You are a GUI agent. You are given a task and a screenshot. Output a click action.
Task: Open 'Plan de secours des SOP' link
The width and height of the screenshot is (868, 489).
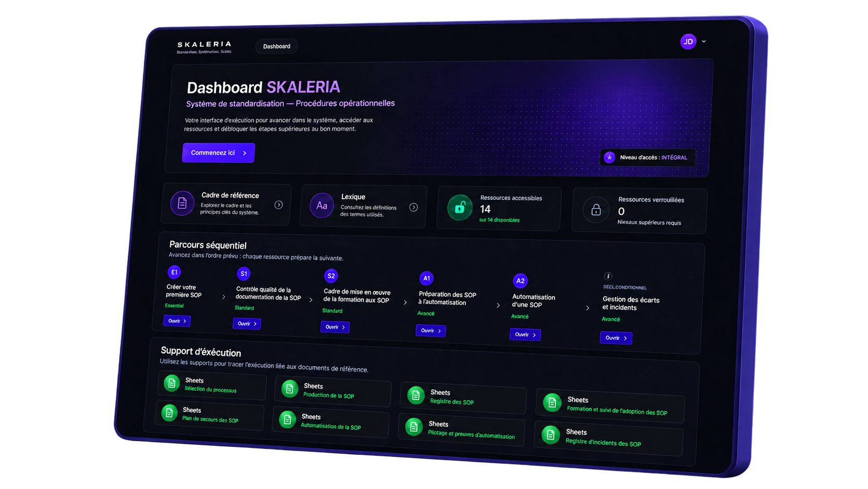tap(210, 419)
